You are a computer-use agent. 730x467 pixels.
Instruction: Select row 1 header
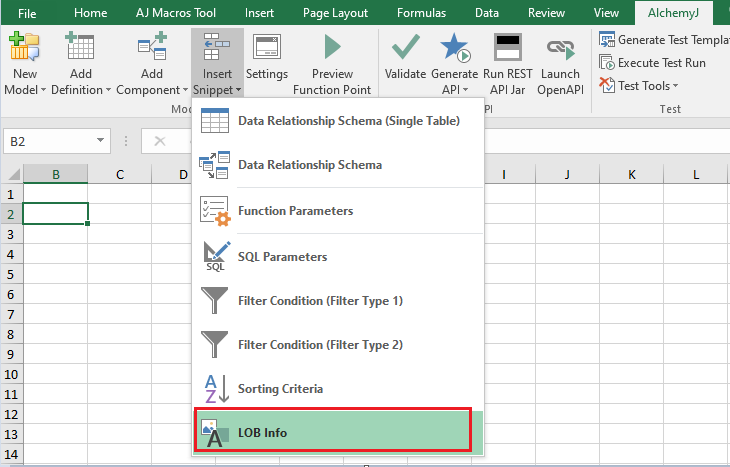click(x=11, y=194)
